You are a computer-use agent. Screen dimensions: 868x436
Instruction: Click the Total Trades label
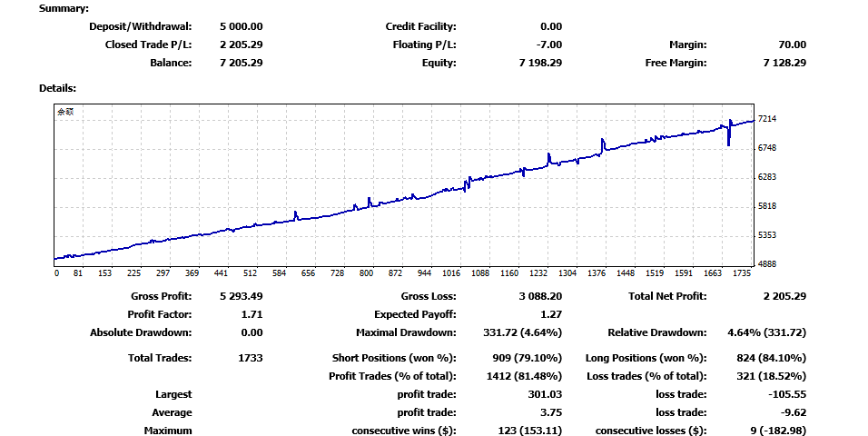coord(160,359)
